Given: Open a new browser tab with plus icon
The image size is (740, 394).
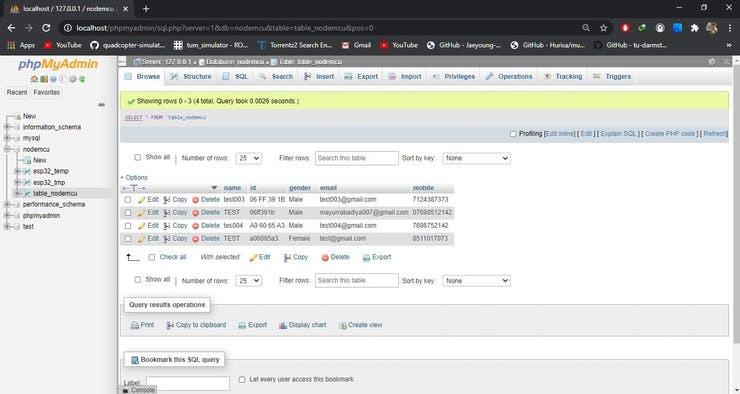Looking at the screenshot, I should [x=146, y=8].
